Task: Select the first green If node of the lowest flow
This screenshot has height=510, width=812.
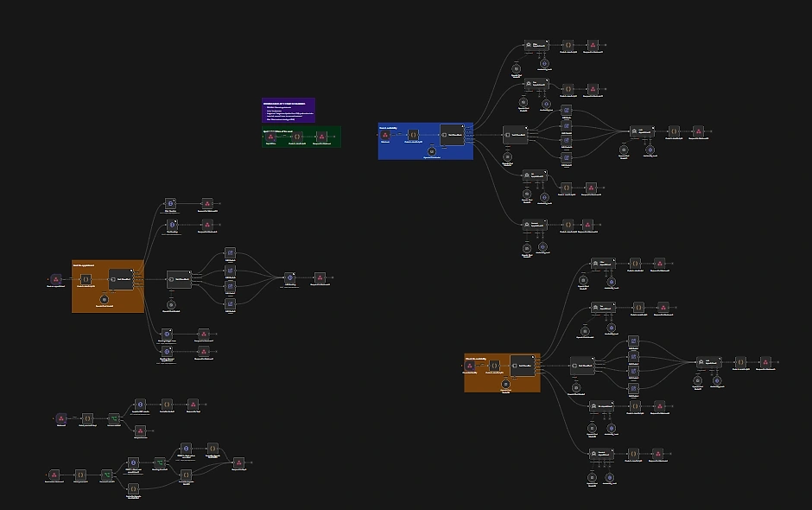Action: pyautogui.click(x=106, y=475)
